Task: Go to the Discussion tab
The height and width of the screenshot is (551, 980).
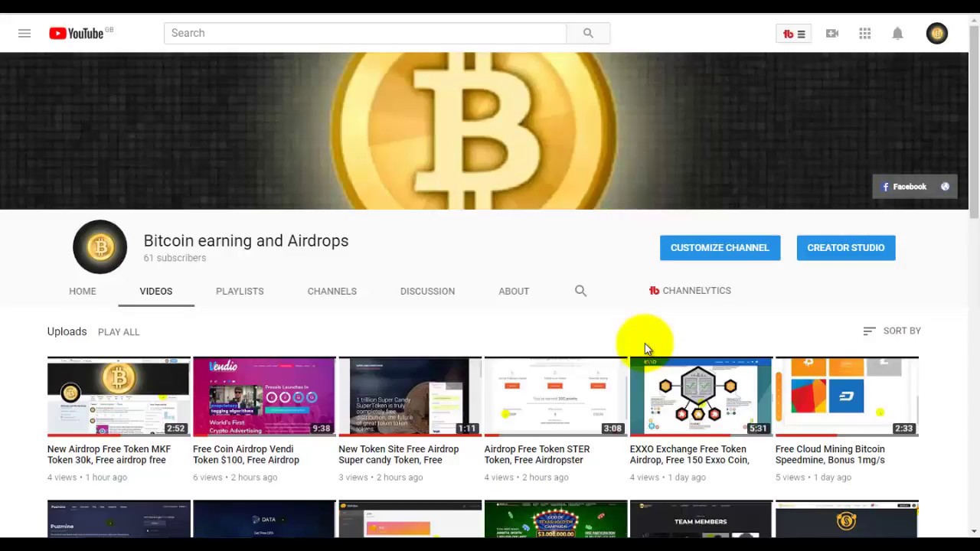Action: click(x=427, y=291)
